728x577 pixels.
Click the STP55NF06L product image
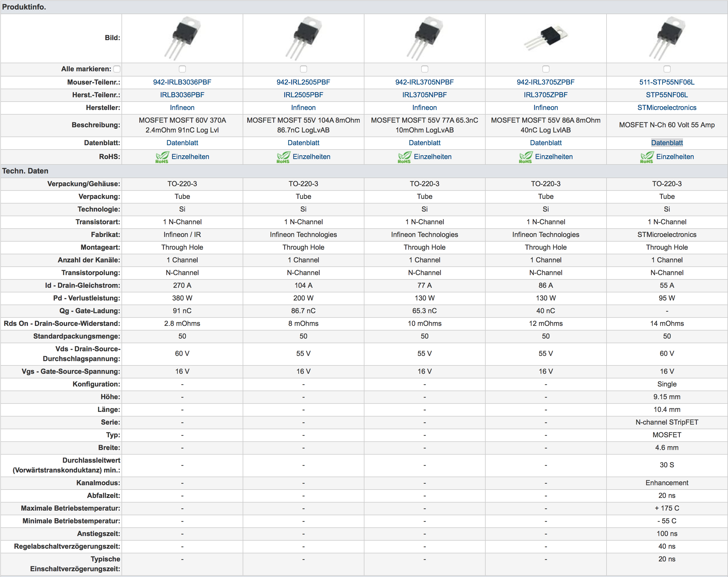point(667,38)
